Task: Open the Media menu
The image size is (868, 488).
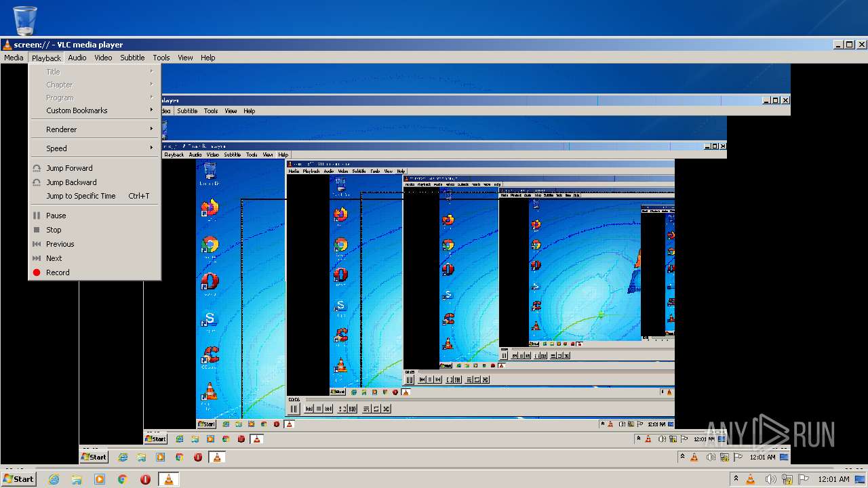Action: (x=14, y=58)
